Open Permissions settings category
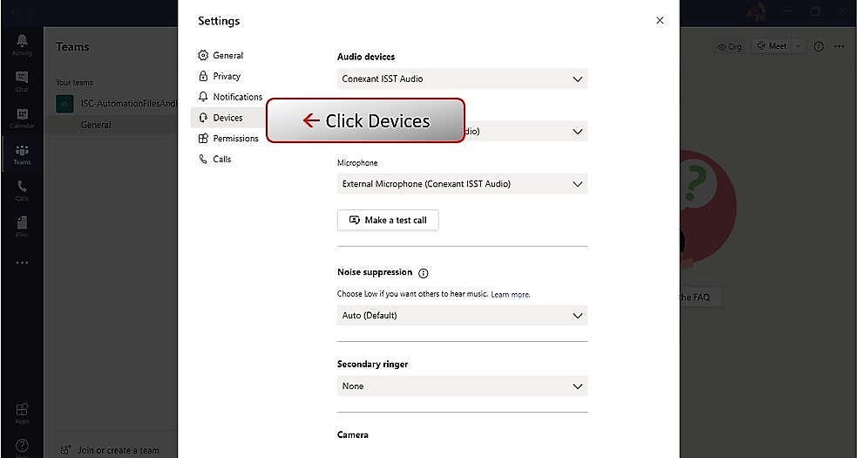Screen dimensions: 868x458 [x=228, y=139]
